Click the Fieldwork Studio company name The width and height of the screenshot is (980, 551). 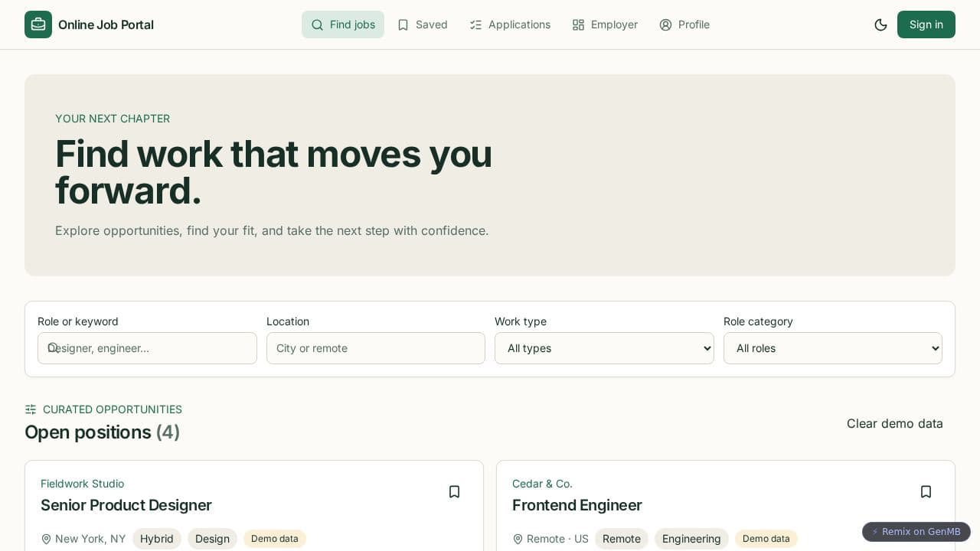82,484
